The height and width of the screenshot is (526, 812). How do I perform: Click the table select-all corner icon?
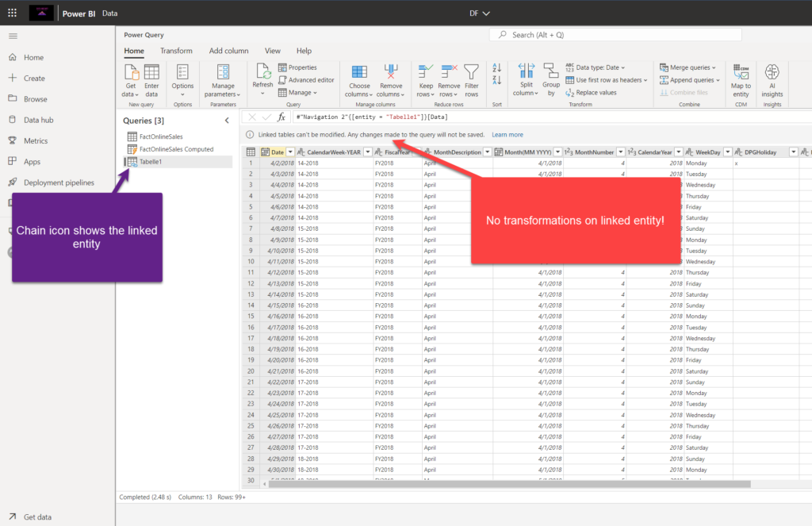251,152
